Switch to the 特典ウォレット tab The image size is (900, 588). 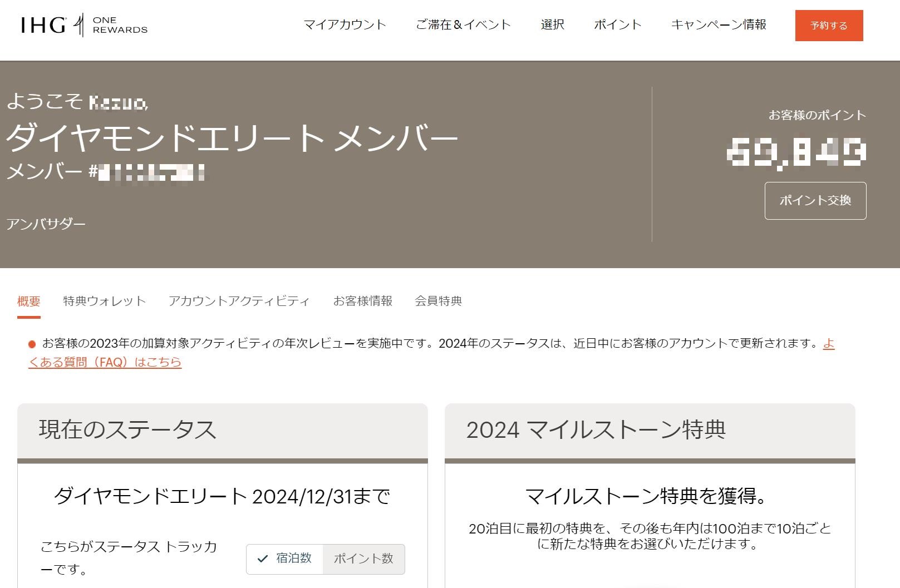click(105, 302)
